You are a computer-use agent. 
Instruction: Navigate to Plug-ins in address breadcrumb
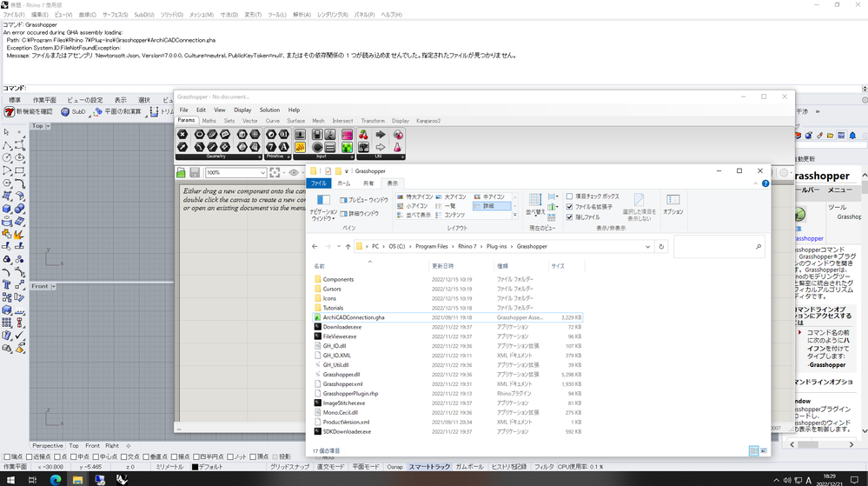[496, 247]
